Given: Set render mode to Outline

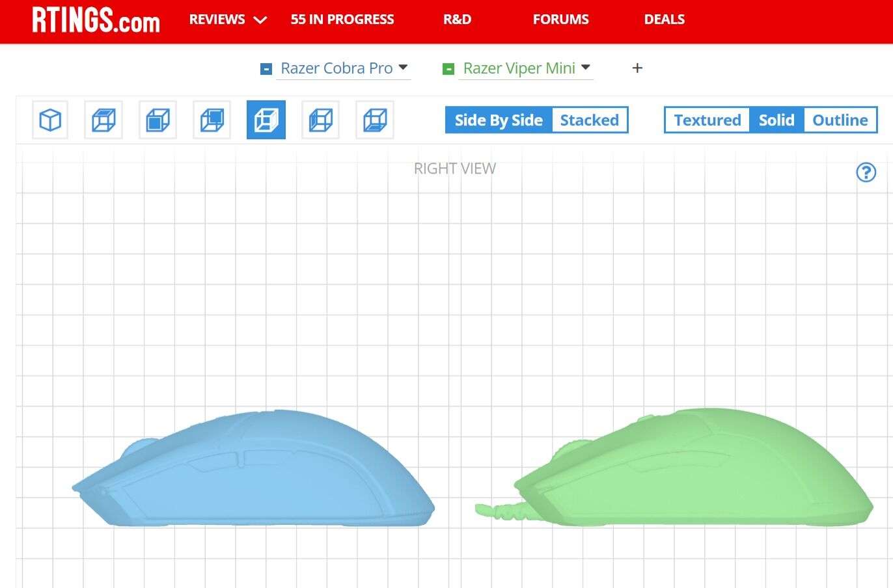Looking at the screenshot, I should (840, 120).
